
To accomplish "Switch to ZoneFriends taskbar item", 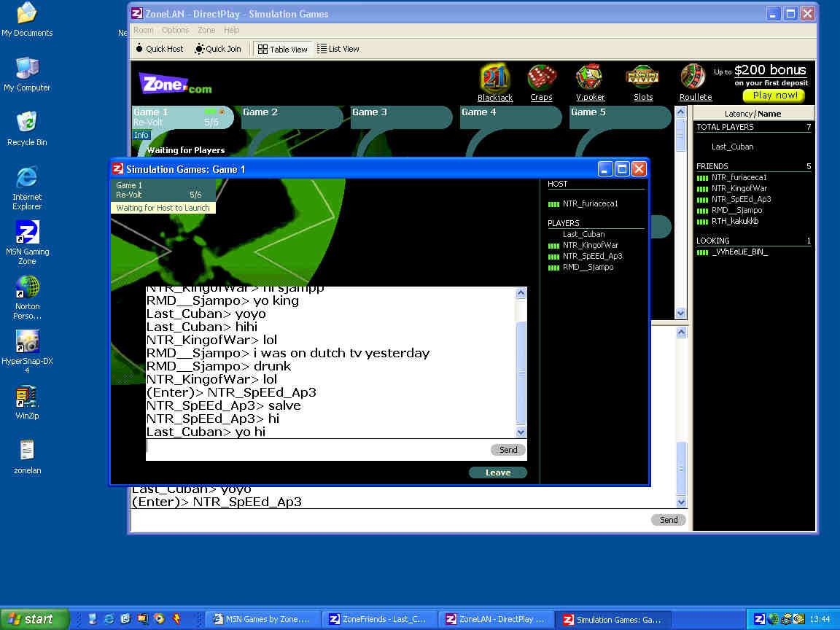I will point(378,619).
